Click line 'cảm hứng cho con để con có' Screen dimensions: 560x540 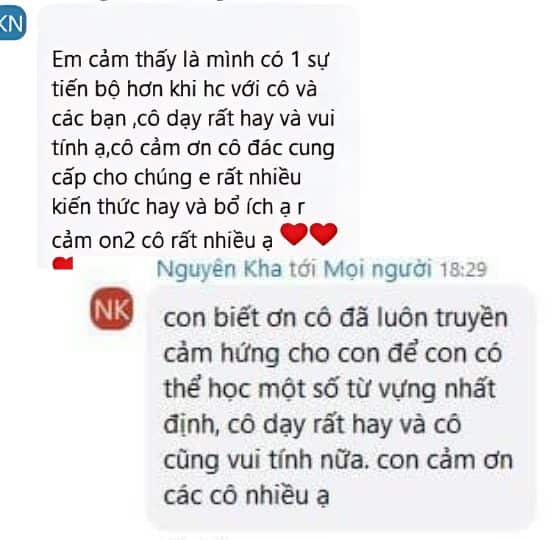click(333, 354)
